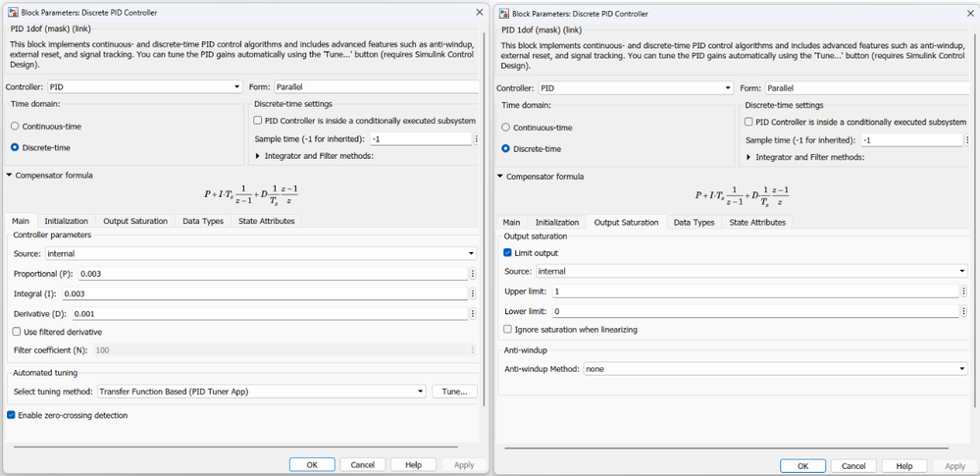The image size is (980, 476).
Task: Switch to Initialization tab in left dialog
Action: tap(66, 221)
